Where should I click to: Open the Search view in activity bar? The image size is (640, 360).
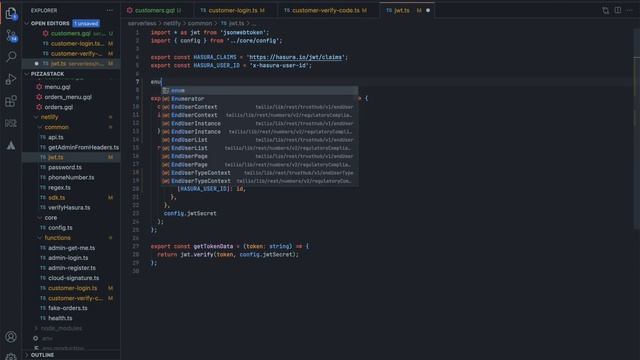(11, 56)
